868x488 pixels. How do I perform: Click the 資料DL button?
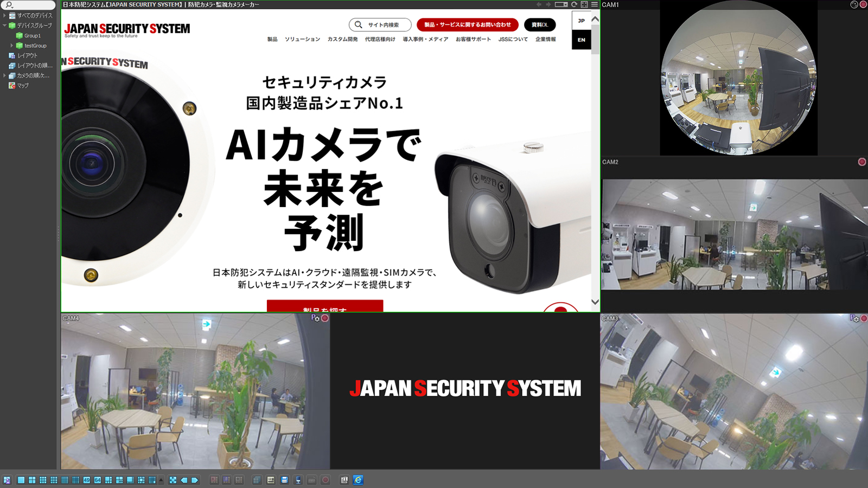point(540,24)
